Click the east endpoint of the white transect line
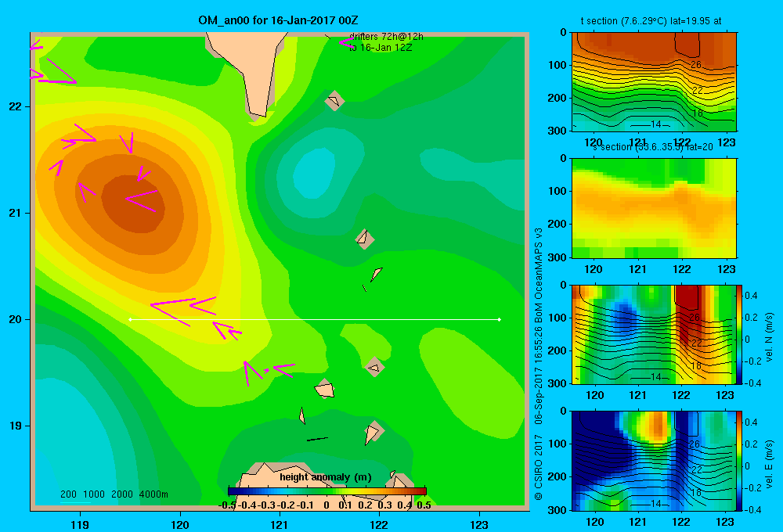 click(x=500, y=319)
